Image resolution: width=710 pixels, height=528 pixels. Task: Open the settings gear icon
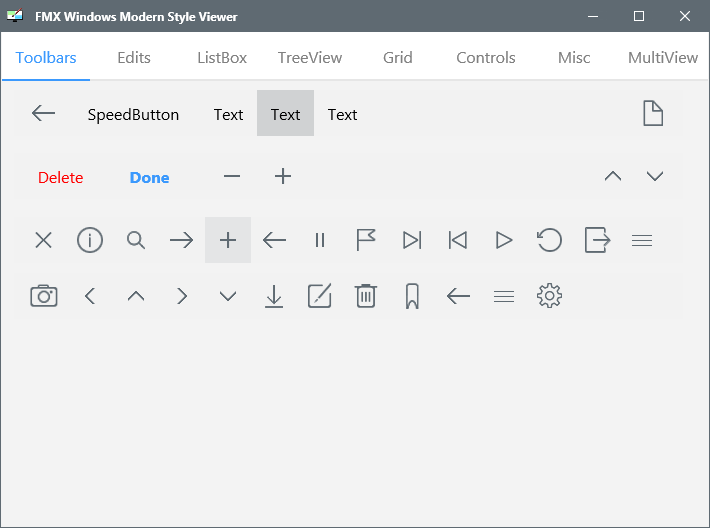549,297
